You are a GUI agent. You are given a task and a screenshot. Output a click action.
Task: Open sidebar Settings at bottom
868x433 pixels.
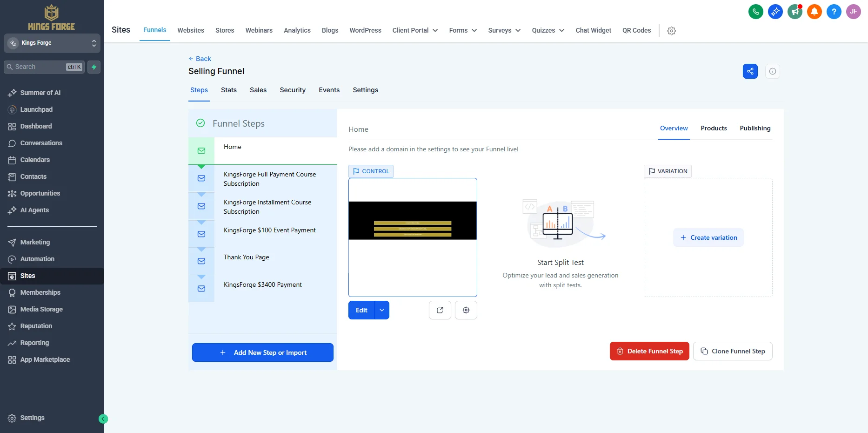(x=32, y=418)
